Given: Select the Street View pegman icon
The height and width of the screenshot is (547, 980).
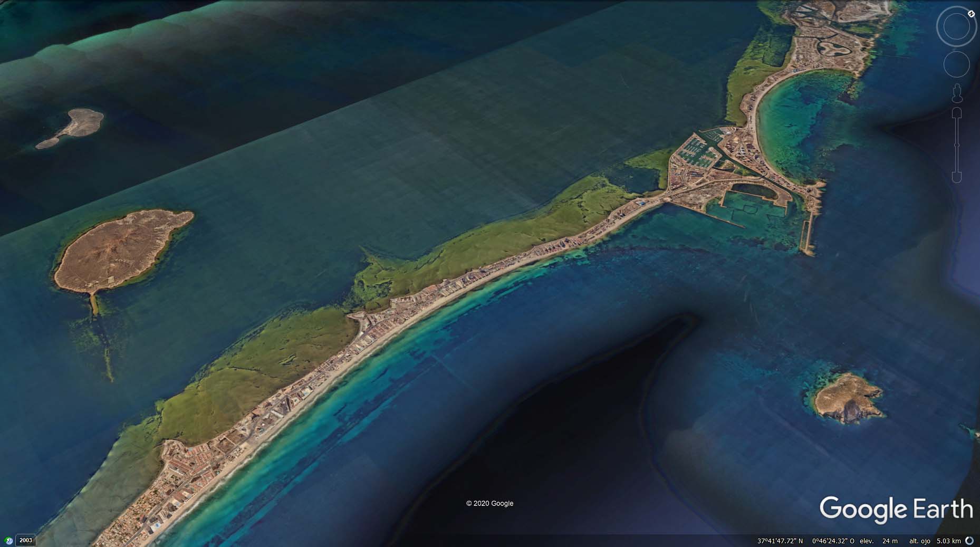Looking at the screenshot, I should click(x=957, y=94).
